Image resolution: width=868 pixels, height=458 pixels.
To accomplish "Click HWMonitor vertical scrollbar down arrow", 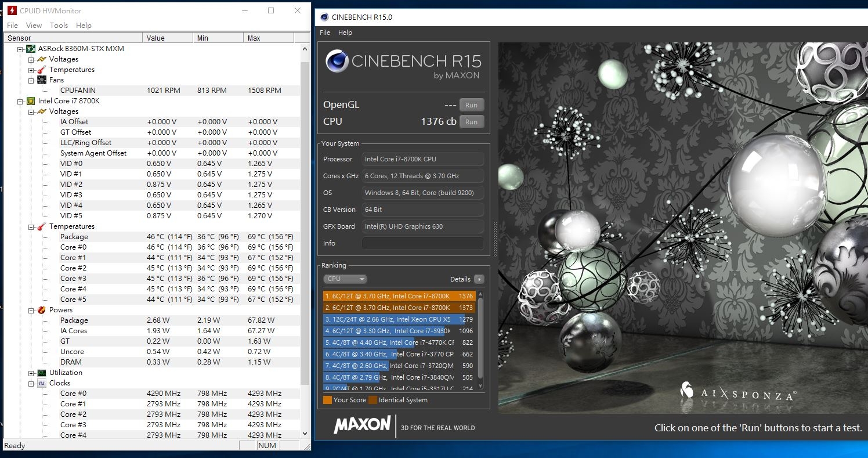I will pos(305,433).
